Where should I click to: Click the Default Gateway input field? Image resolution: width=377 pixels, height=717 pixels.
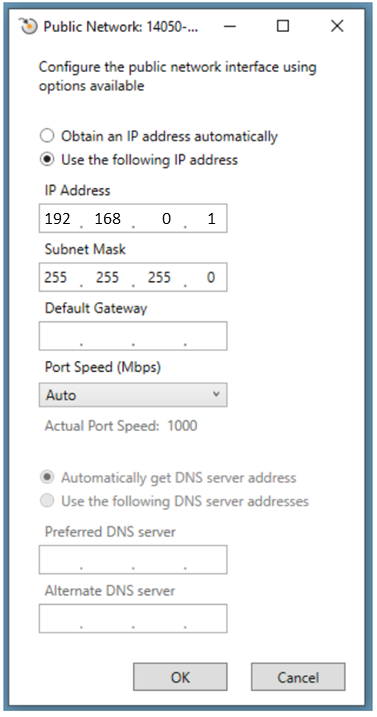(133, 336)
